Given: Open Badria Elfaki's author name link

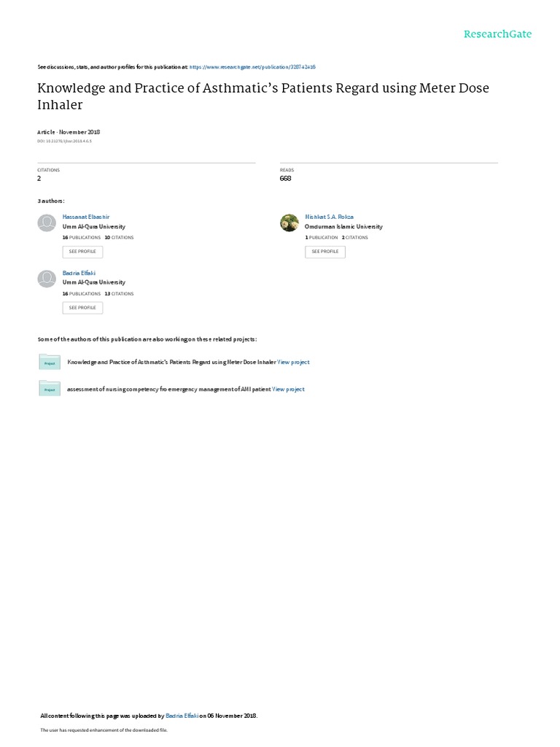Looking at the screenshot, I should pos(79,273).
